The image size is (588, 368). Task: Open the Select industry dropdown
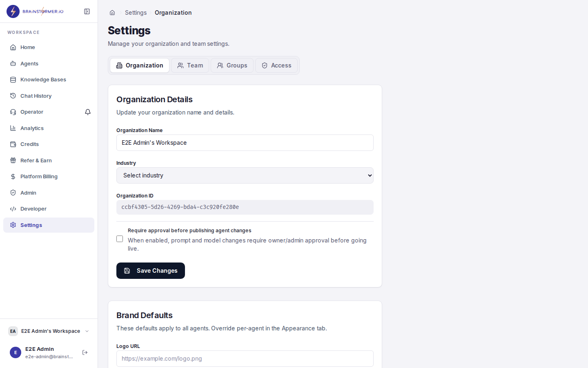click(245, 175)
